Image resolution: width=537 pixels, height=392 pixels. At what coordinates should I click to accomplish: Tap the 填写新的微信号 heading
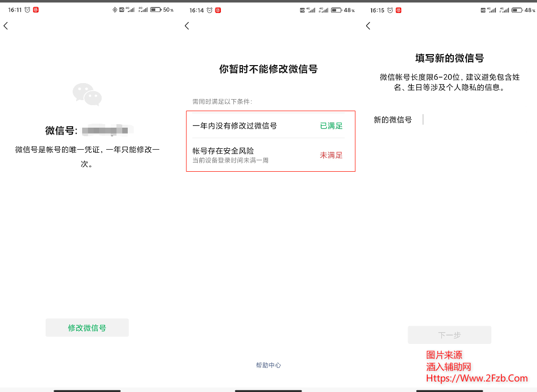click(449, 58)
